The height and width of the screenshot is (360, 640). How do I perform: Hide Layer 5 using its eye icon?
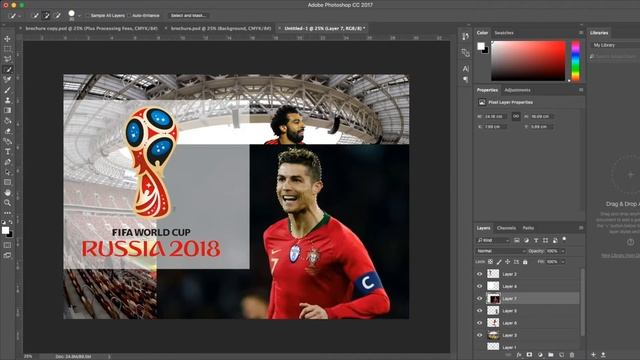point(480,311)
